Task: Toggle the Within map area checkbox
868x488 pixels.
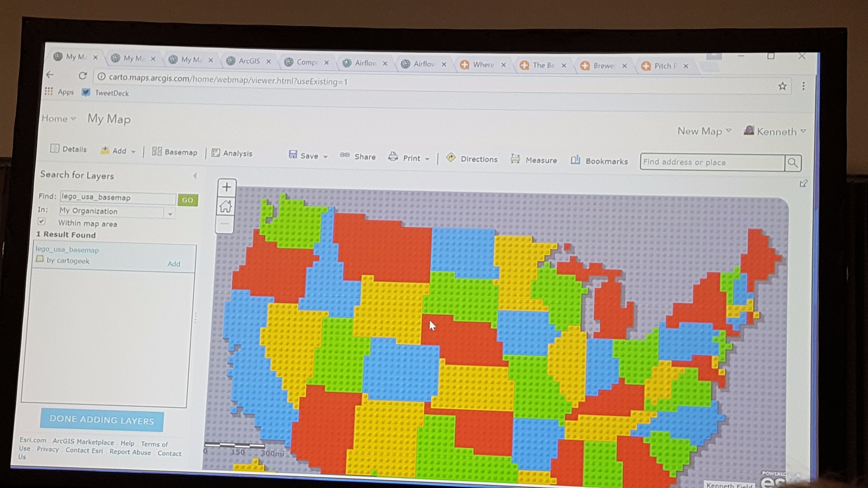Action: pyautogui.click(x=42, y=221)
